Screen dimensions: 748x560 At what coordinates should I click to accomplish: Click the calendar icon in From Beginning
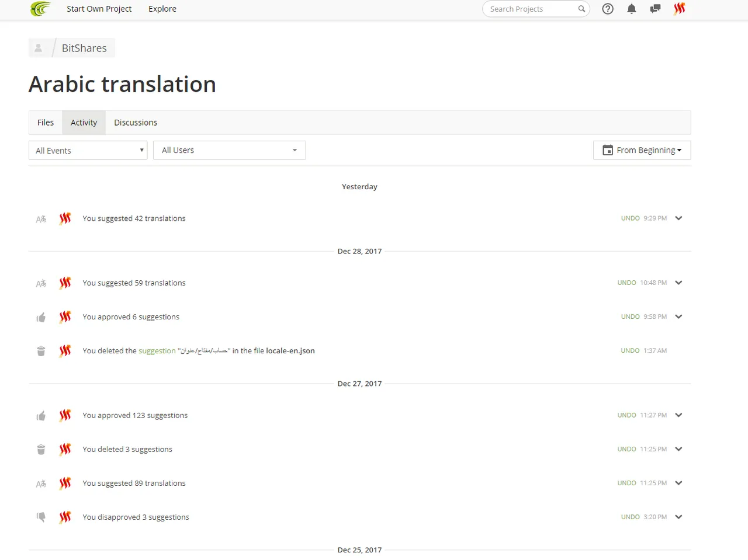click(608, 150)
